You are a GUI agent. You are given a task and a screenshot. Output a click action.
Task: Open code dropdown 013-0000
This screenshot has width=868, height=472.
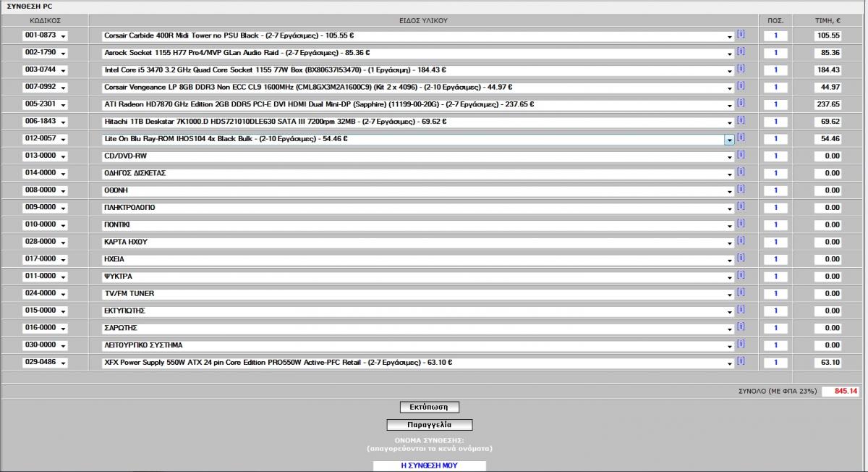click(x=45, y=156)
